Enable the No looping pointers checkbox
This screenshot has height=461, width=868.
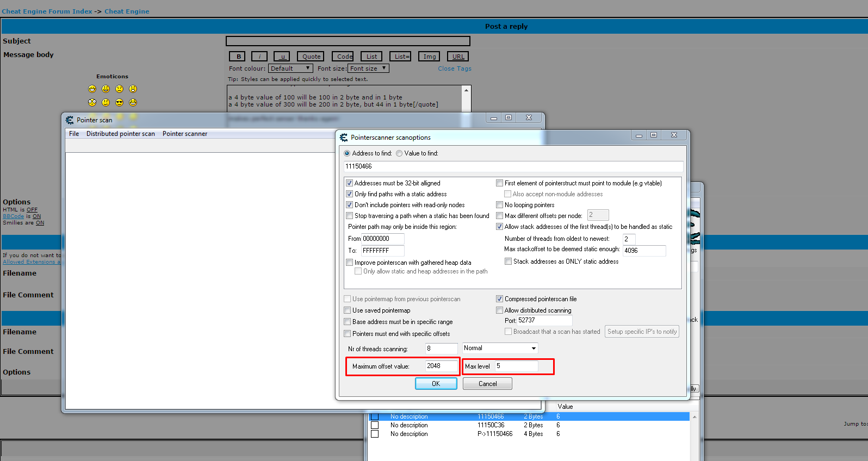pos(499,205)
